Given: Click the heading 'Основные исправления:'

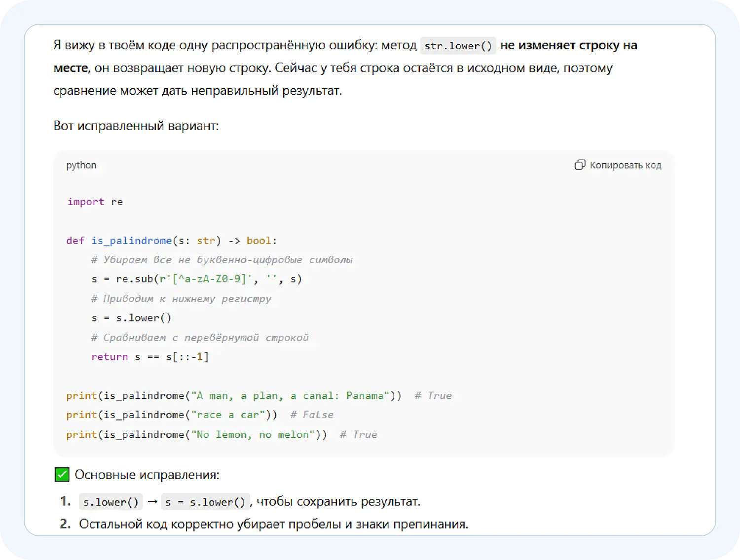Looking at the screenshot, I should [x=147, y=475].
